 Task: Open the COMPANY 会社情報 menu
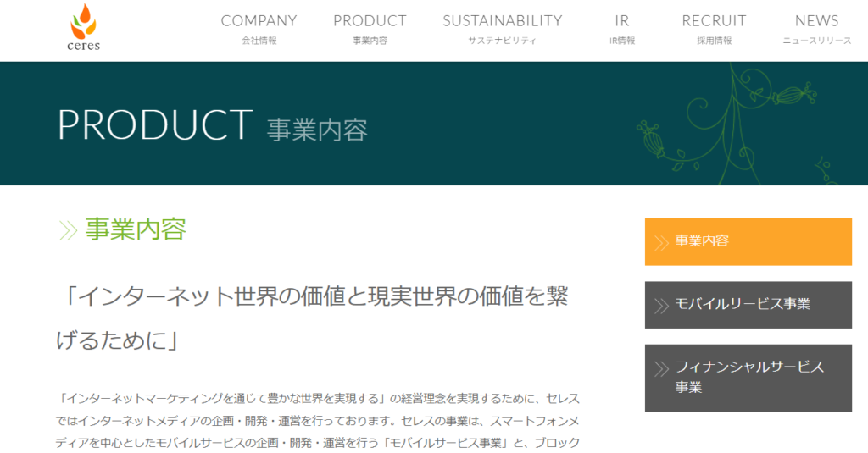coord(259,29)
